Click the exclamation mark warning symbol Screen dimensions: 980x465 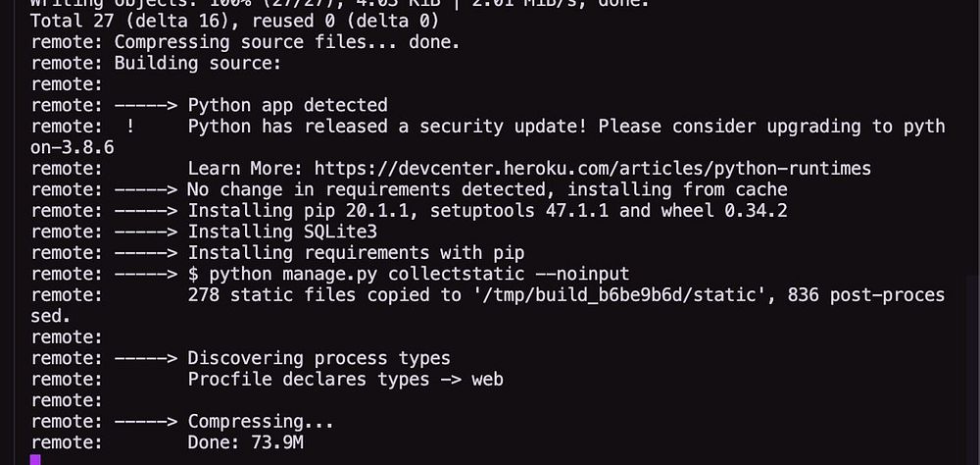pyautogui.click(x=130, y=127)
